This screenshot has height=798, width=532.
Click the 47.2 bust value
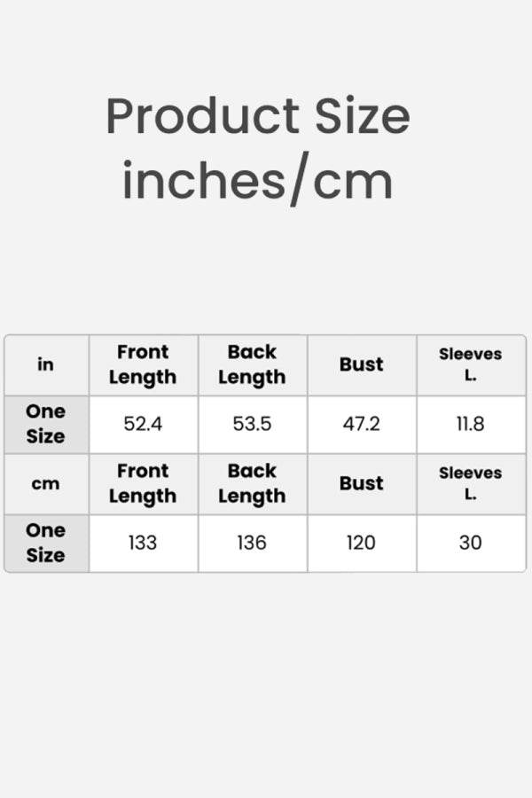coord(361,424)
